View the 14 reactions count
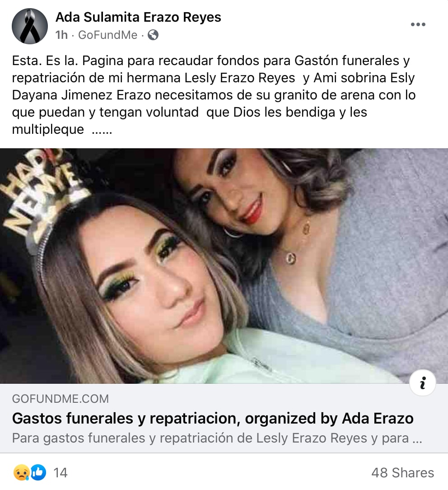Screen dimensions: 448x490 pos(61,473)
